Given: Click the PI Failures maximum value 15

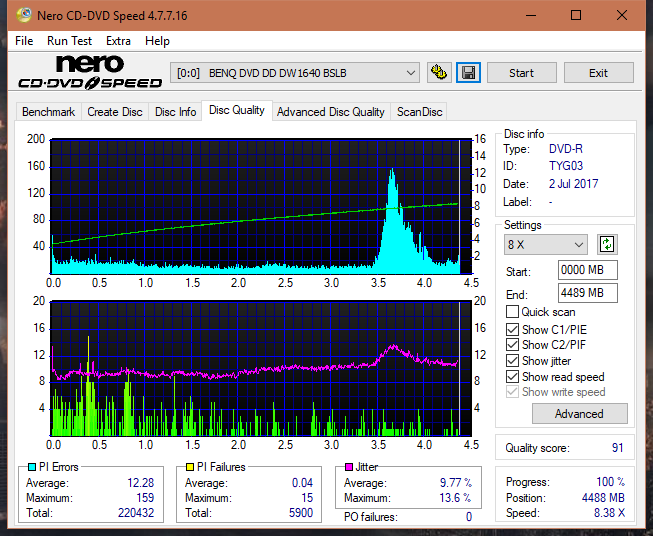Looking at the screenshot, I should pos(307,498).
